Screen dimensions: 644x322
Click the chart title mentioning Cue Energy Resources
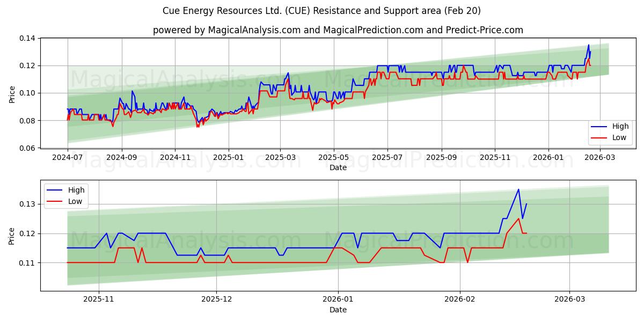click(x=322, y=11)
